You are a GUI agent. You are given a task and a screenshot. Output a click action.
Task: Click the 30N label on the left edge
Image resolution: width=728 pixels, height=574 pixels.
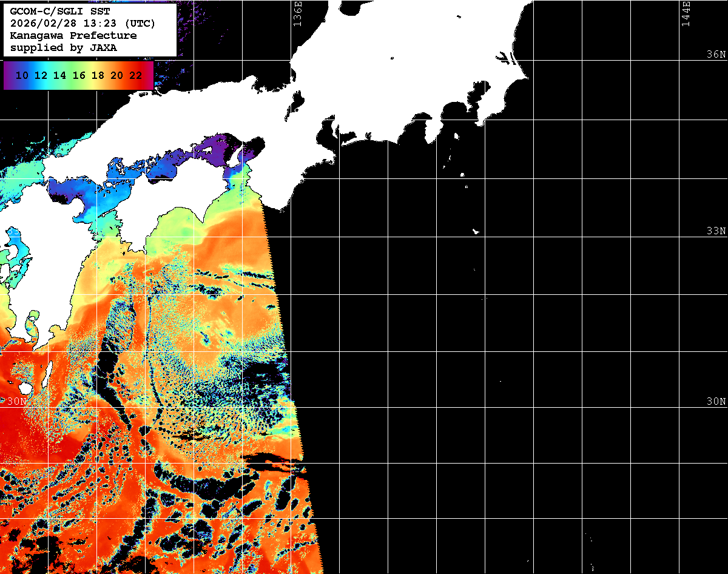point(17,402)
